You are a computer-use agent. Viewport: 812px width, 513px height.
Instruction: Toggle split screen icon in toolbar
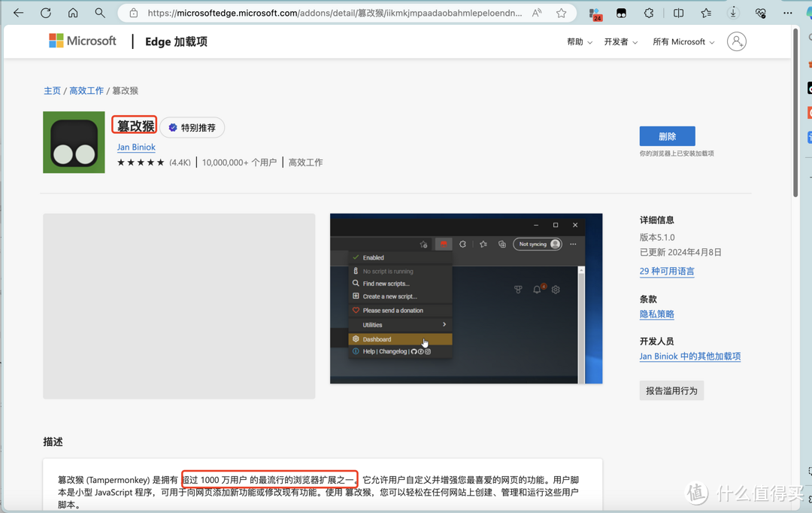pos(678,13)
